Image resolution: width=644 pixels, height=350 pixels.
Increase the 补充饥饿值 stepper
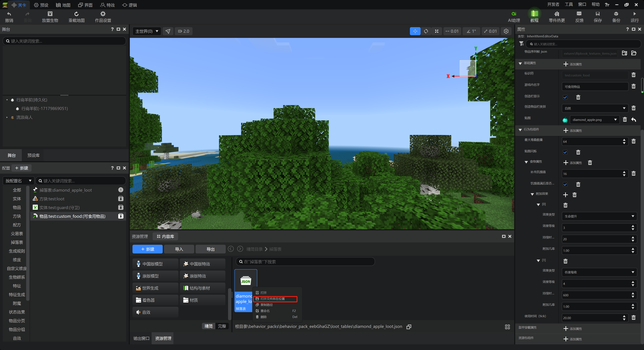624,172
